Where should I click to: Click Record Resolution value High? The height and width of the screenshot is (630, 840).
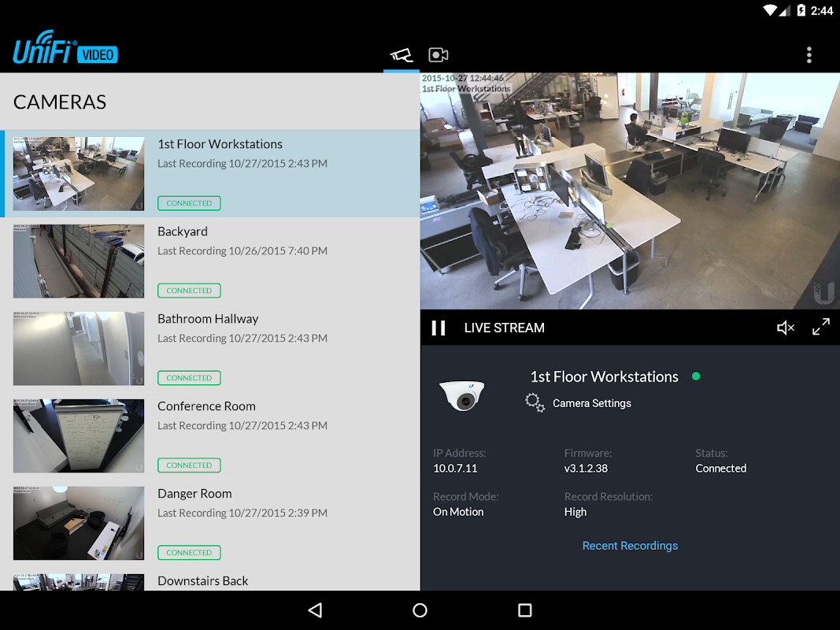click(x=575, y=512)
